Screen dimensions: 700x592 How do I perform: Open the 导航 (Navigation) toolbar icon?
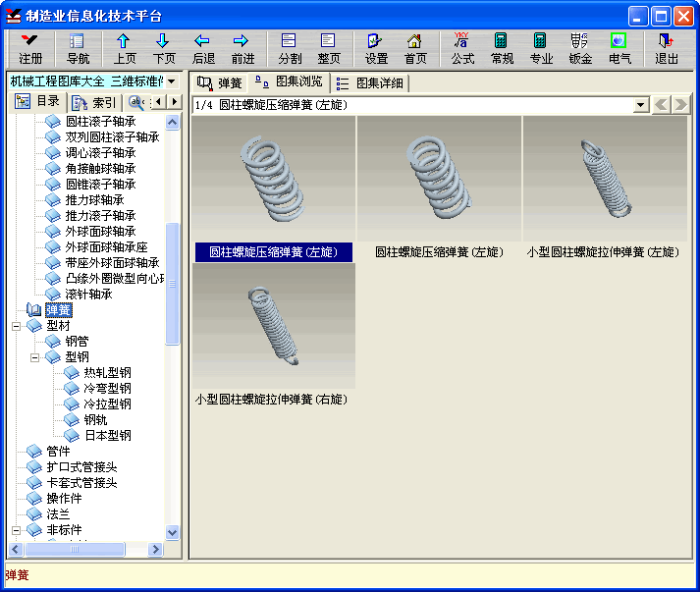coord(78,48)
